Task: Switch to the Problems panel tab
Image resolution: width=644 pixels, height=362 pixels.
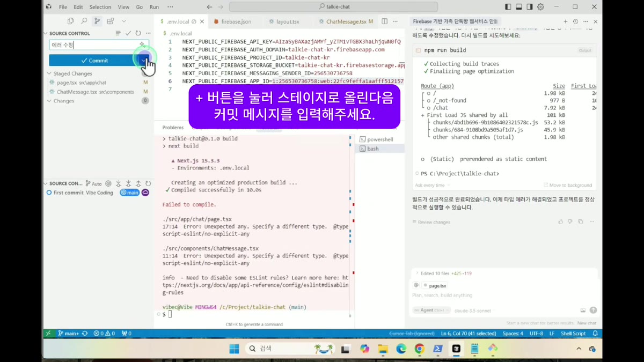Action: click(173, 128)
